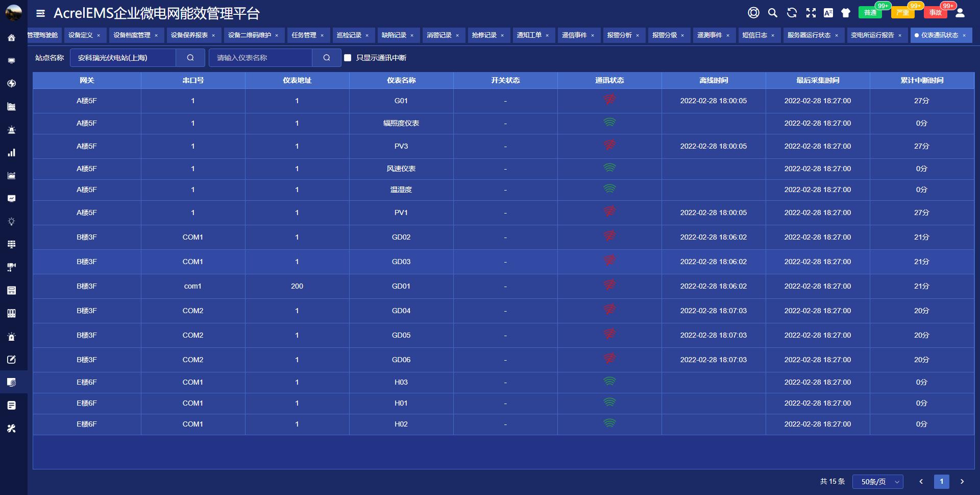This screenshot has width=980, height=495.
Task: Open the language translation icon
Action: point(828,13)
